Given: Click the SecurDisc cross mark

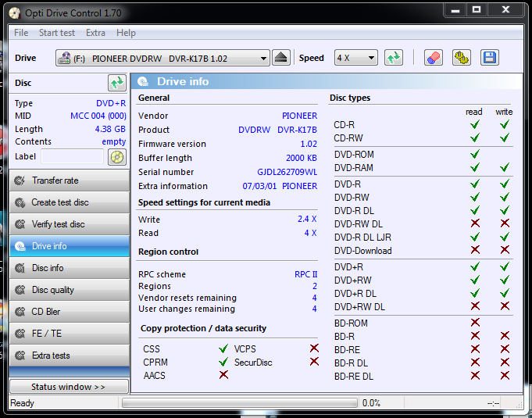Looking at the screenshot, I should pyautogui.click(x=314, y=362).
